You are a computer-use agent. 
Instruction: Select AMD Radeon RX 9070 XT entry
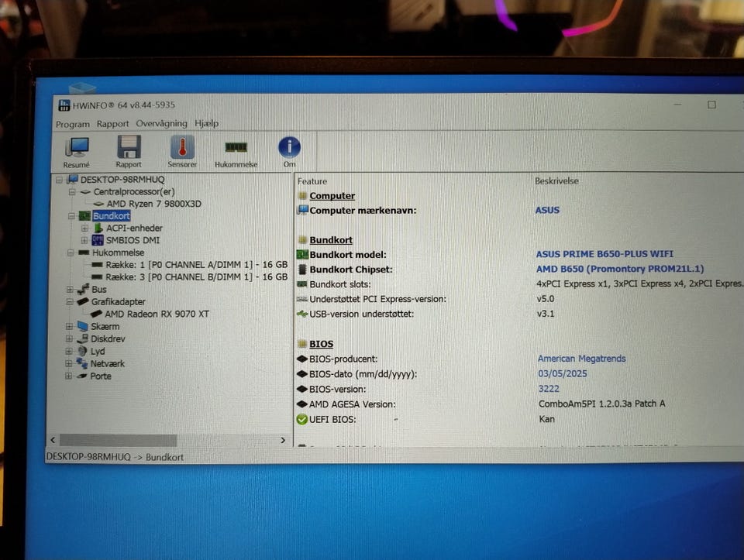click(x=157, y=314)
